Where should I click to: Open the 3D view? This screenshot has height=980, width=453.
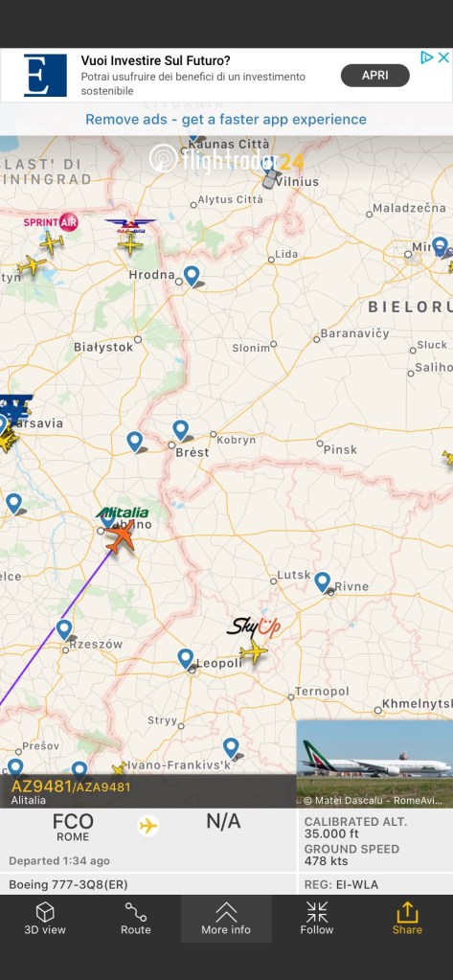tap(45, 918)
